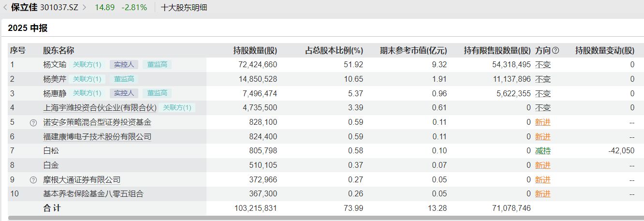Click the 实控人 tag in 杨惠静 row
Screen dimensions: 644x221
(124, 93)
